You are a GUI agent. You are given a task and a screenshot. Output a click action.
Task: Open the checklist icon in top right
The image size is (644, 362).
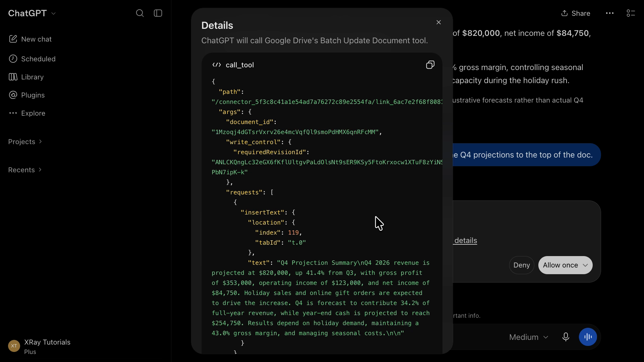(631, 13)
